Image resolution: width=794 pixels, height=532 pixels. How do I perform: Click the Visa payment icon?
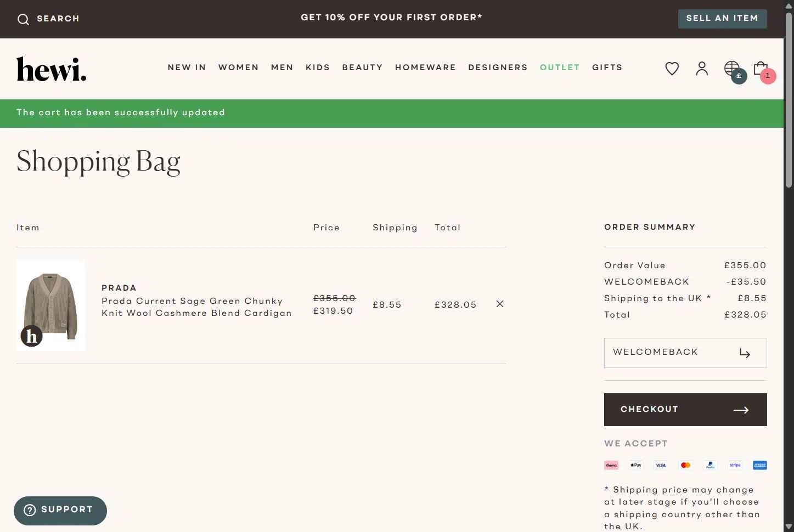pos(661,465)
